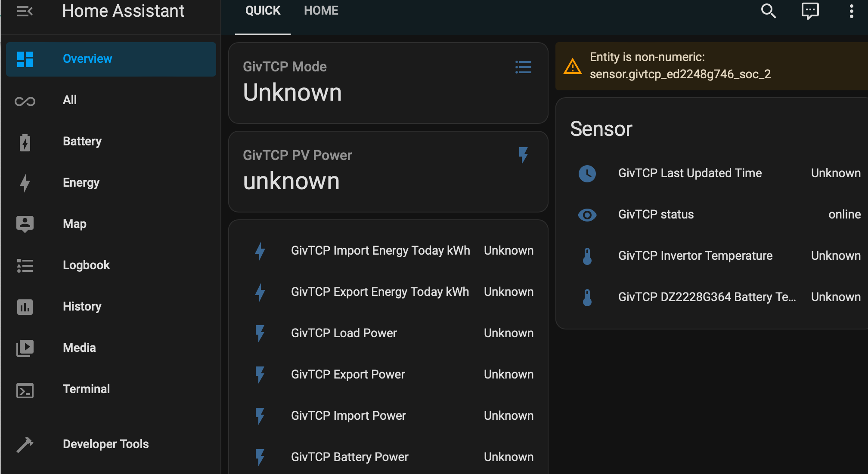Click bolt icon for Import Energy Today kWh

[260, 251]
